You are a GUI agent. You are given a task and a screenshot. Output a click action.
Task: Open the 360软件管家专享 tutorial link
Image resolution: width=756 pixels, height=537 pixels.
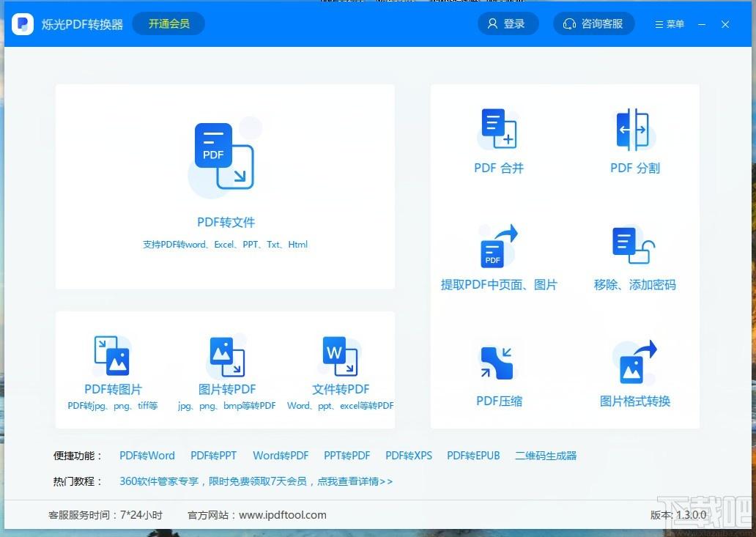(256, 481)
